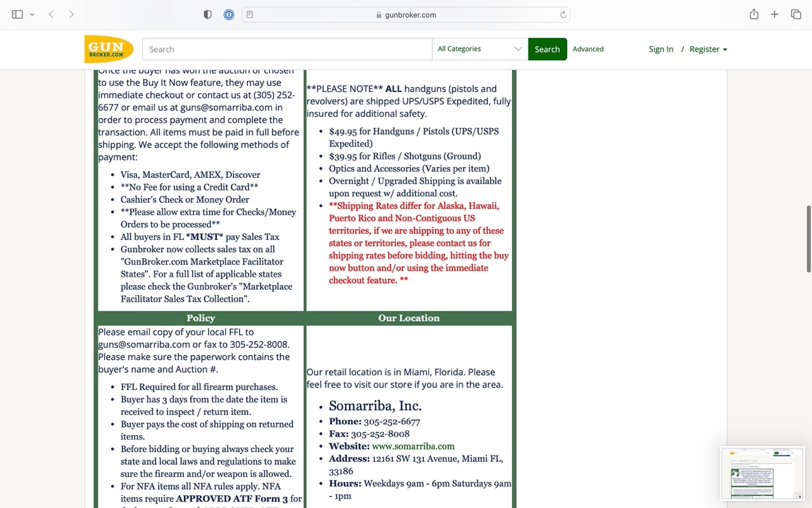Image resolution: width=812 pixels, height=508 pixels.
Task: Open the Share menu in Safari
Action: pos(754,14)
